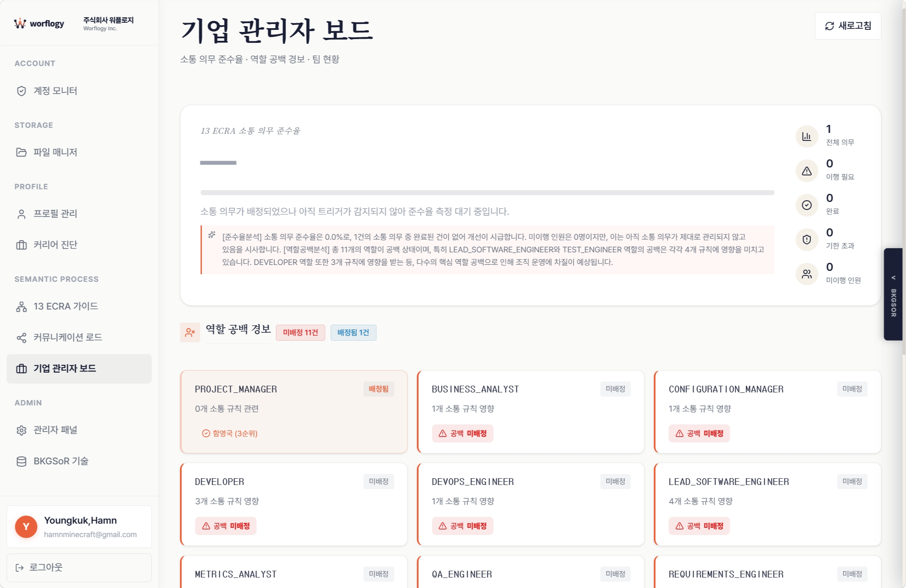Filter by the 배정됨 1건 badge

pos(353,333)
